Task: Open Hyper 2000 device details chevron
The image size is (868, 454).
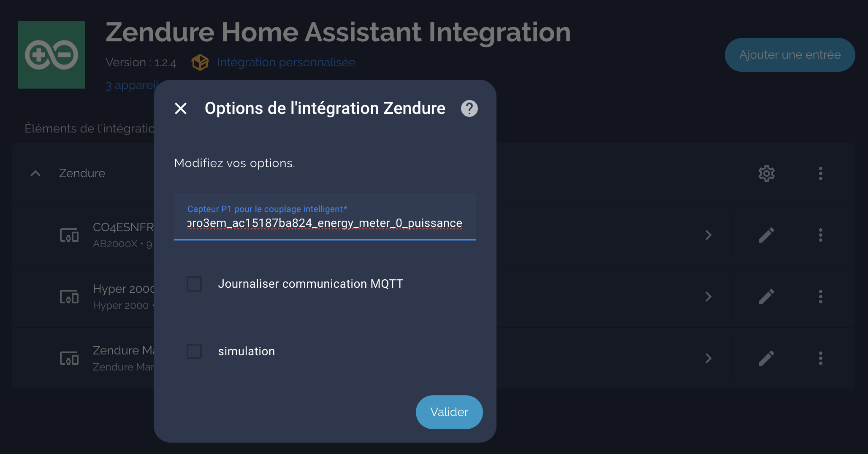Action: (708, 297)
